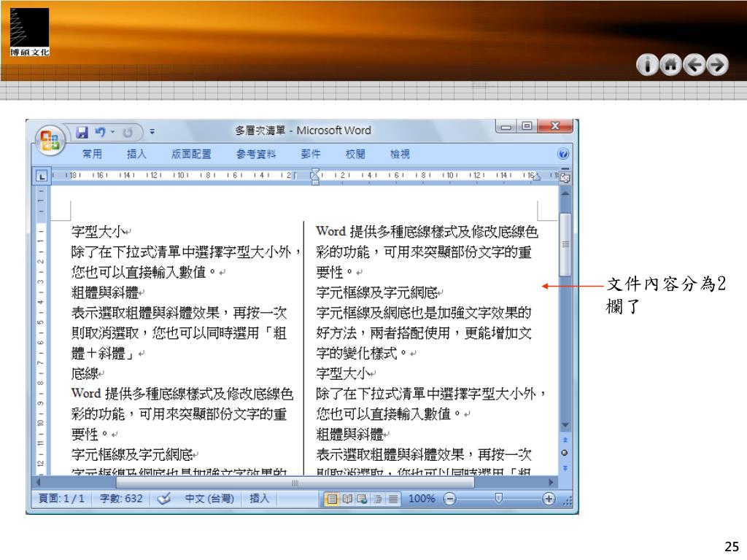The image size is (747, 560).
Task: Click the zoom in plus button
Action: tap(549, 499)
